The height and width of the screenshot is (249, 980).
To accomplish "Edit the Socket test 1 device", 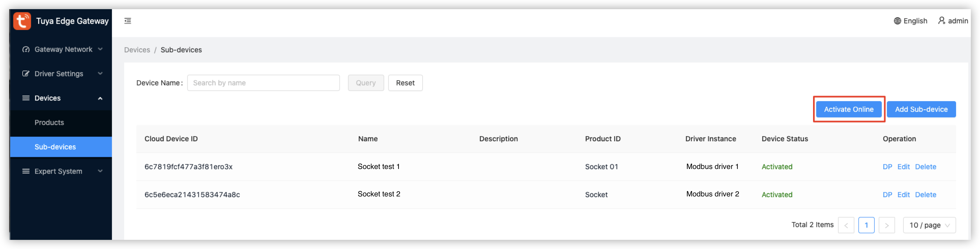I will point(903,166).
